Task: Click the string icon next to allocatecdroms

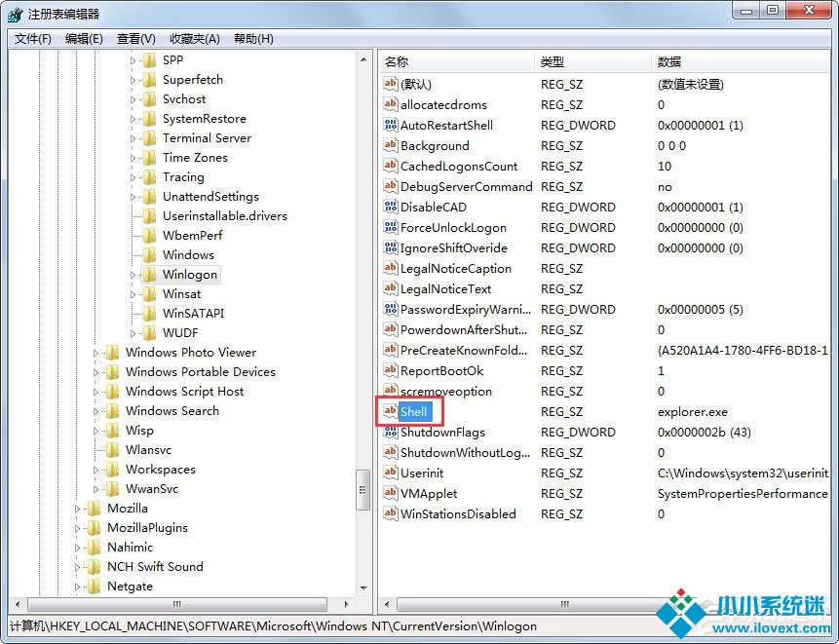Action: [x=391, y=104]
